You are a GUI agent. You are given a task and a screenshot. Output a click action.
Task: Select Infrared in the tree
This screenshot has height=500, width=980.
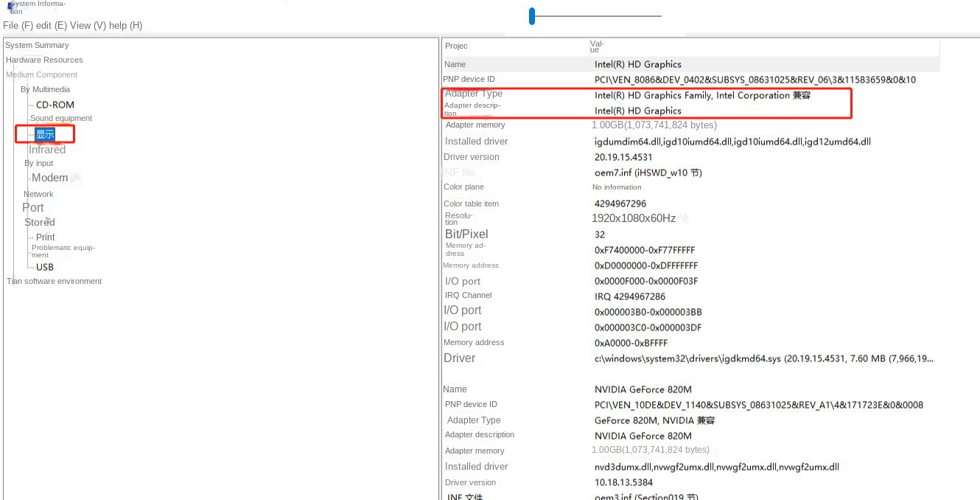(x=47, y=150)
